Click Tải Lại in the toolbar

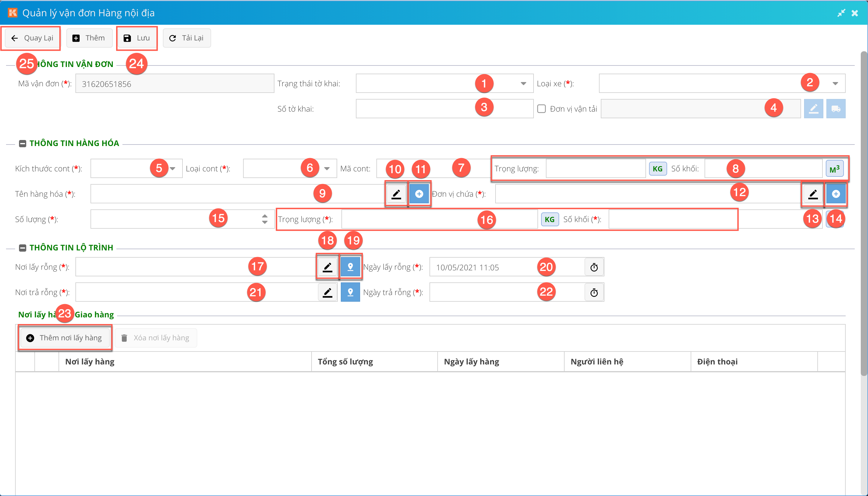pos(187,38)
